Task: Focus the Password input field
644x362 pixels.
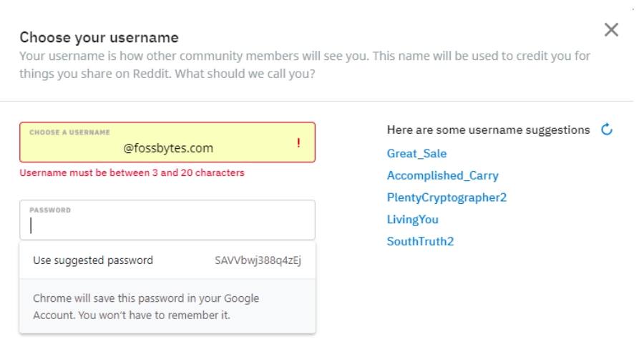Action: tap(167, 225)
